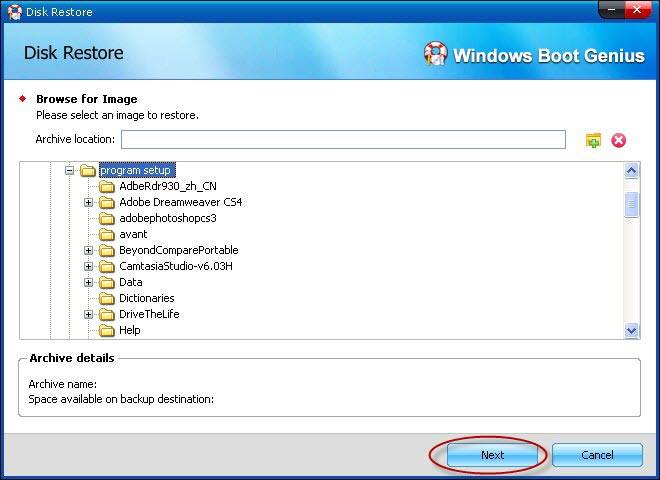
Task: Select the Help folder label
Action: point(129,330)
